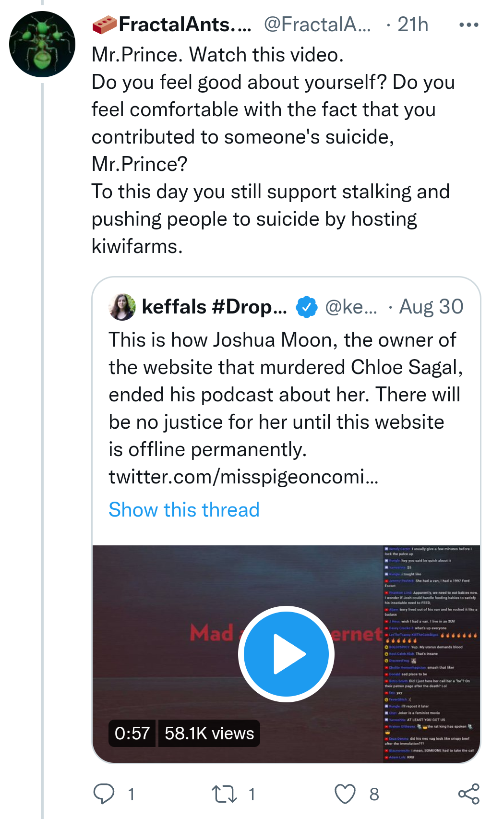Open the twitter.com/misspigeoncomi link
Screen dimensions: 504x819
[243, 477]
